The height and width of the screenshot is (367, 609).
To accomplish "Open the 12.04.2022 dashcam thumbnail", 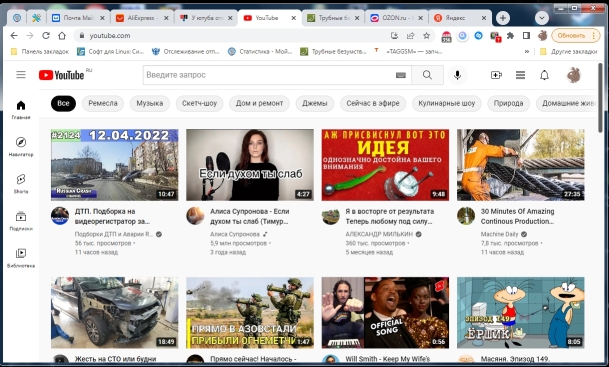I will [x=115, y=165].
